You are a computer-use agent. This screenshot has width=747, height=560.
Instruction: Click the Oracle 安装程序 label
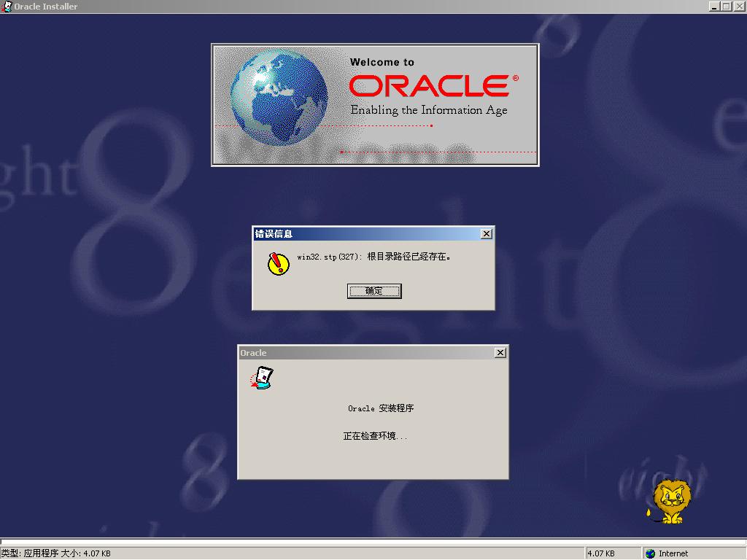tap(381, 408)
